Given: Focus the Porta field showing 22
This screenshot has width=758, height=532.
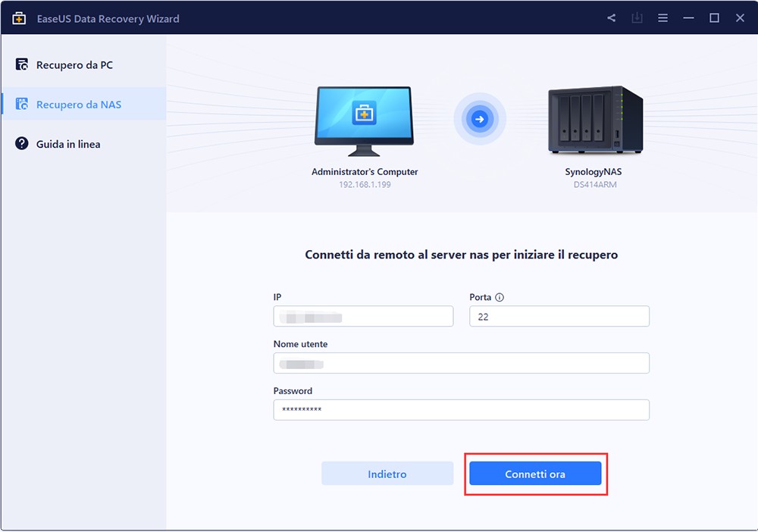Looking at the screenshot, I should (559, 316).
